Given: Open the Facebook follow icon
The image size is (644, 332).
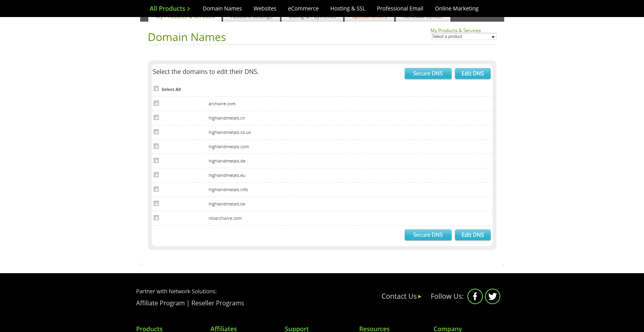Looking at the screenshot, I should pyautogui.click(x=475, y=296).
